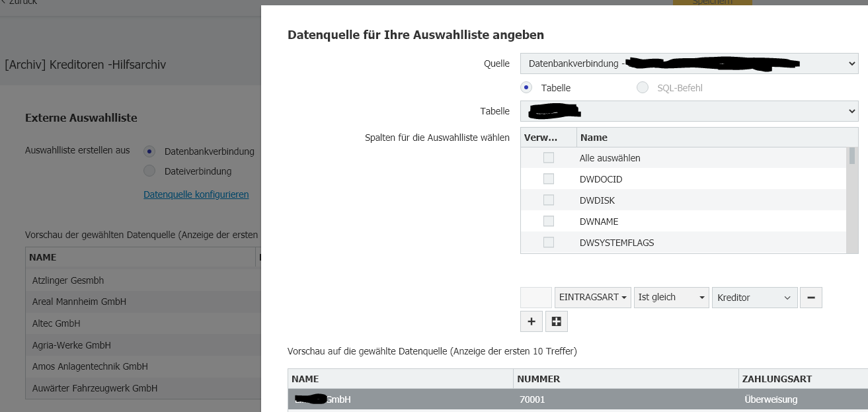Select the Tabelle radio button
Image resolution: width=868 pixels, height=412 pixels.
click(x=526, y=88)
